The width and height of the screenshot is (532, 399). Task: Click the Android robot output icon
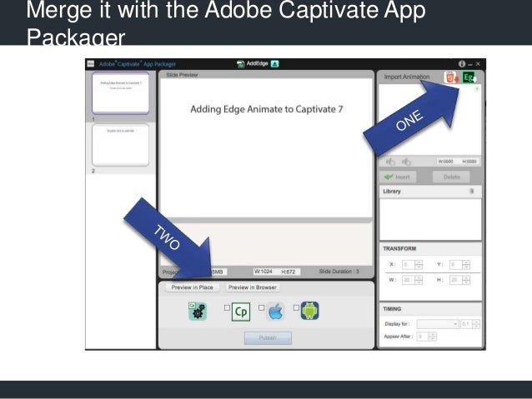click(309, 311)
